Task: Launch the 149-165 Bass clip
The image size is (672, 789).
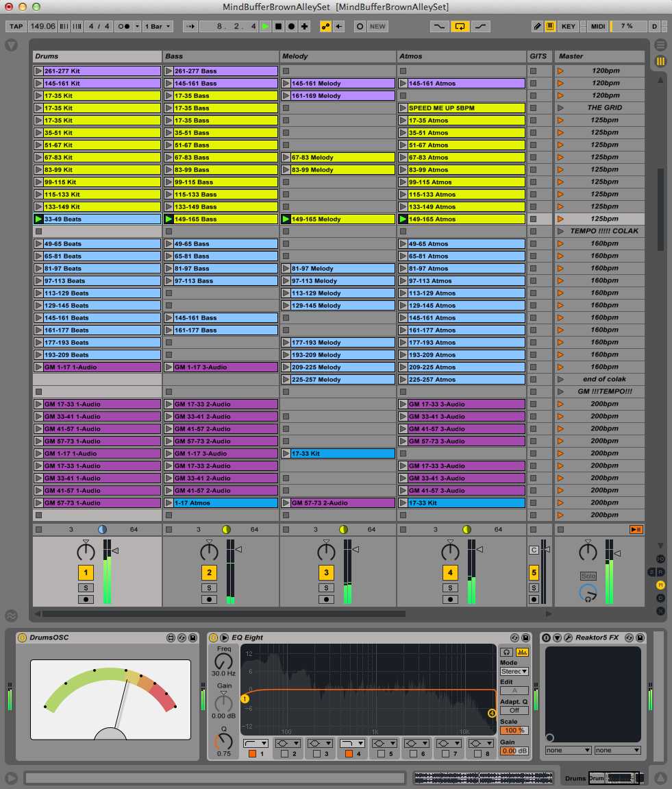Action: 169,219
